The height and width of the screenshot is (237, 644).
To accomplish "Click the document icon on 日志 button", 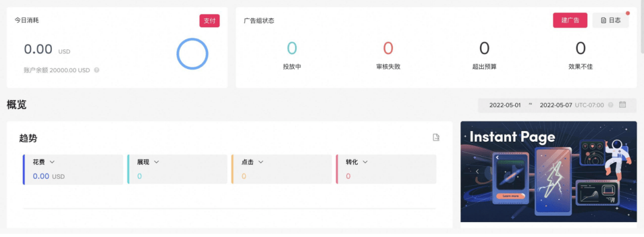I will pos(603,20).
